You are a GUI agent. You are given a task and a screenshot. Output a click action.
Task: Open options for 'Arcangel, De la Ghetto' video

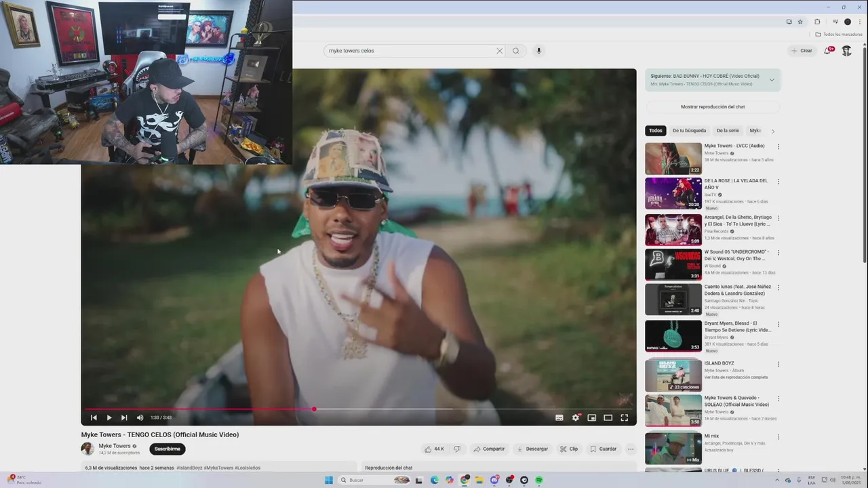(x=778, y=218)
